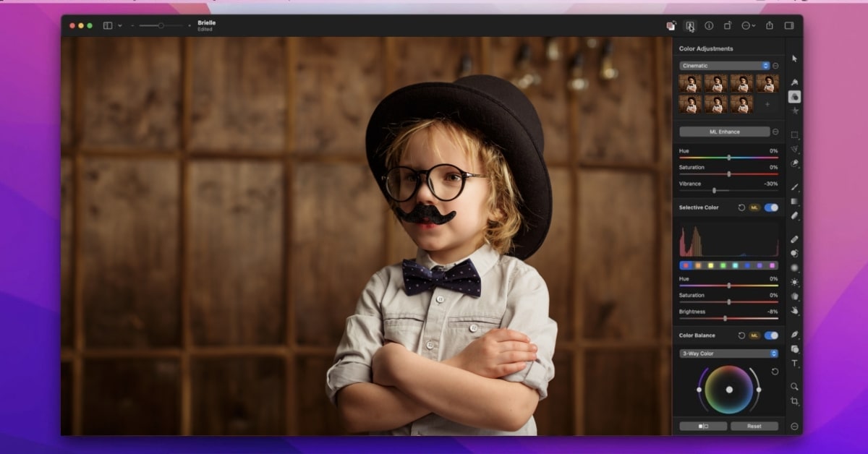The height and width of the screenshot is (454, 868).
Task: Select the Free Selection lasso tool
Action: click(794, 149)
